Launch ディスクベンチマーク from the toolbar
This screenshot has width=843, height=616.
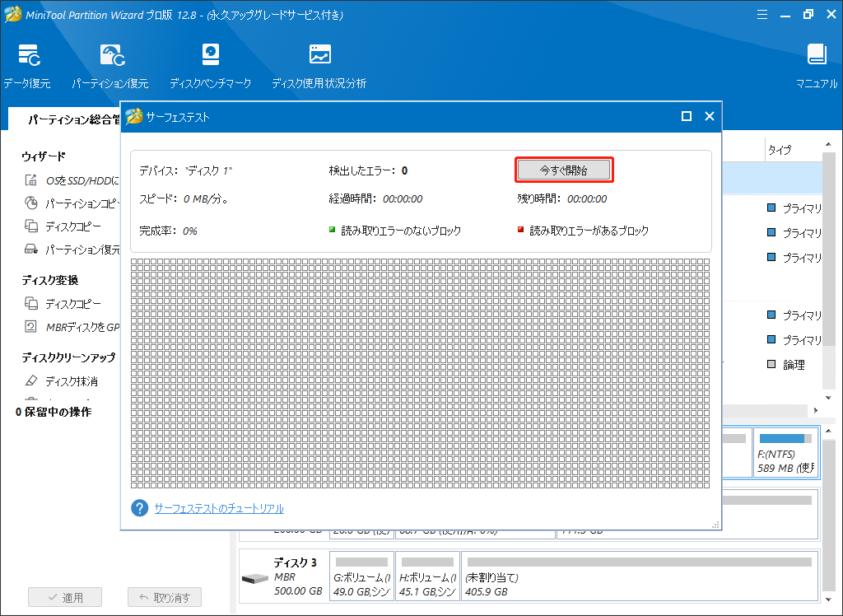pos(210,66)
